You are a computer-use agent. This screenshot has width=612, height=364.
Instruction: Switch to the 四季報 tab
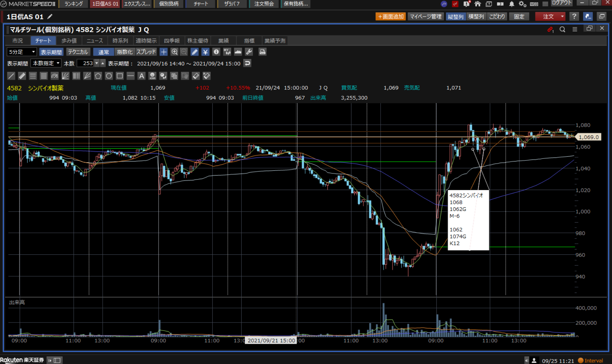point(172,41)
